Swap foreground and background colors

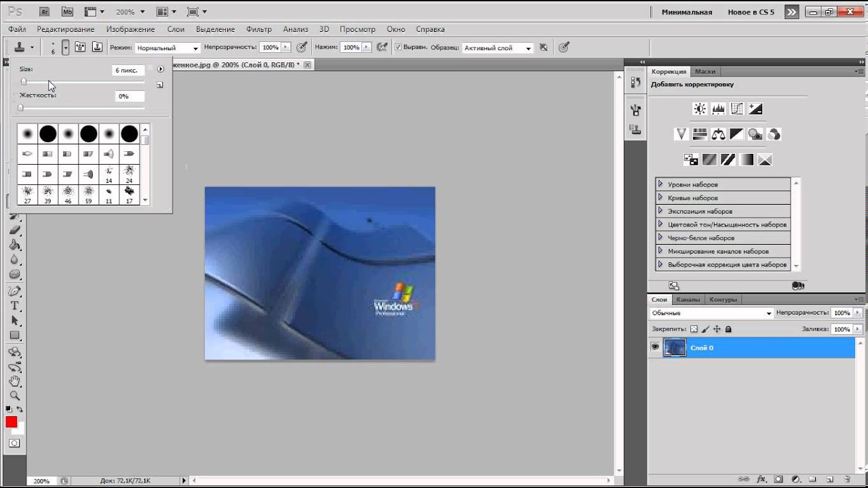[x=20, y=409]
